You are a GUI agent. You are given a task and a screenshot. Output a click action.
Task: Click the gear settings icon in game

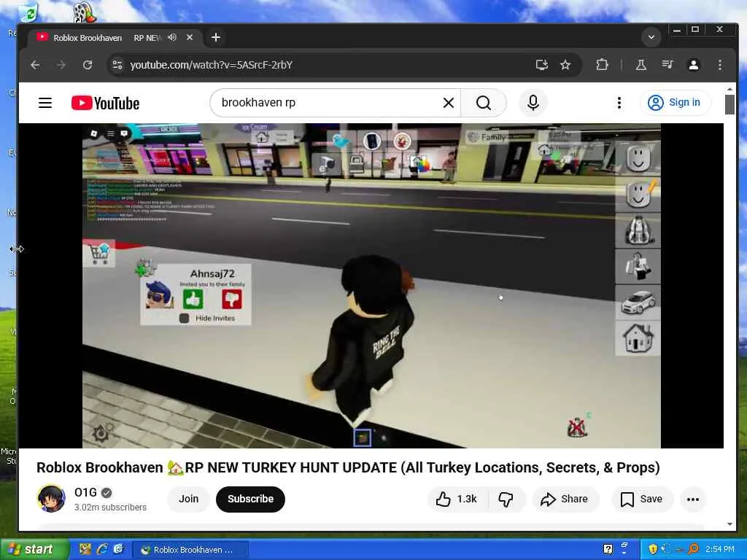tap(101, 433)
